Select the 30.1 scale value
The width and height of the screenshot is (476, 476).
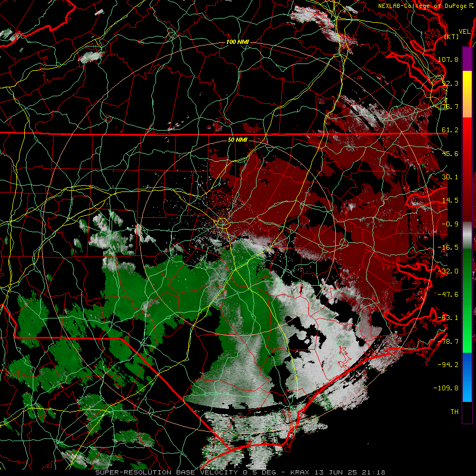(x=450, y=177)
